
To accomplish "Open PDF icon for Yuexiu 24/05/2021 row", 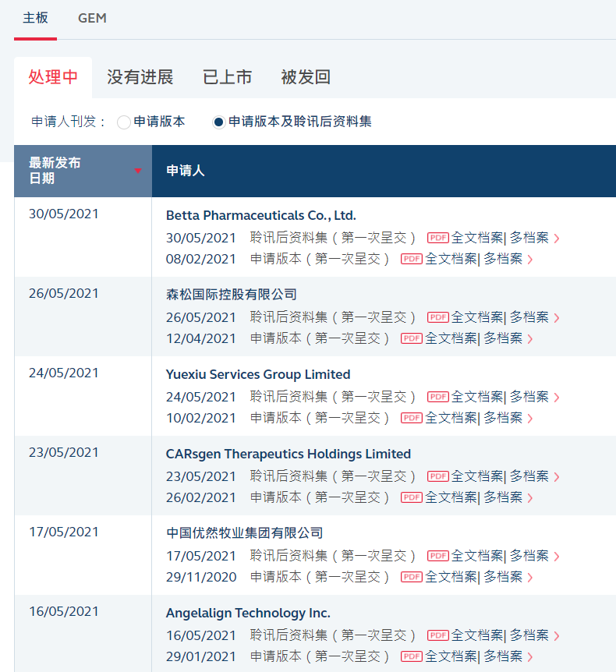I will coord(437,397).
